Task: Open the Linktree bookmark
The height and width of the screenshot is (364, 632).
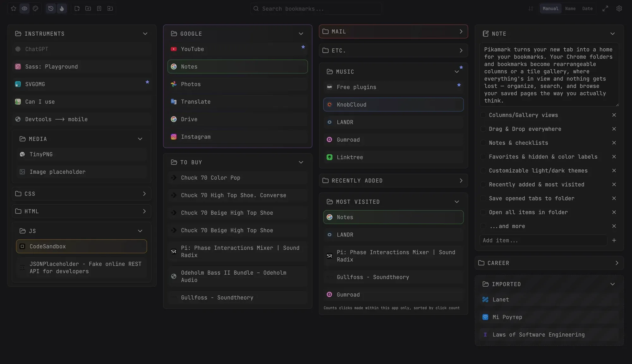Action: click(393, 157)
